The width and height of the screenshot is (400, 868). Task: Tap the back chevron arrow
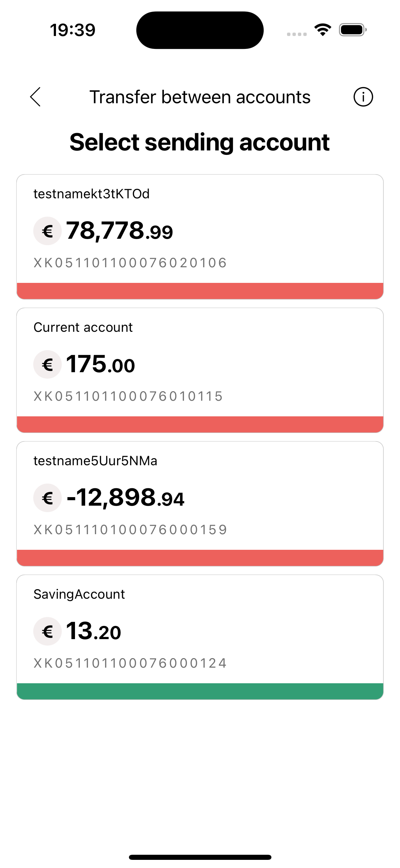(35, 97)
